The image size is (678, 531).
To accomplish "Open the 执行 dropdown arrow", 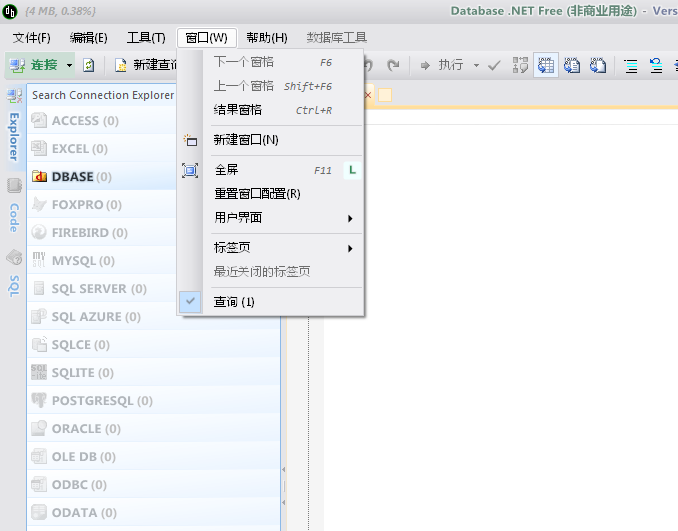I will coord(476,66).
